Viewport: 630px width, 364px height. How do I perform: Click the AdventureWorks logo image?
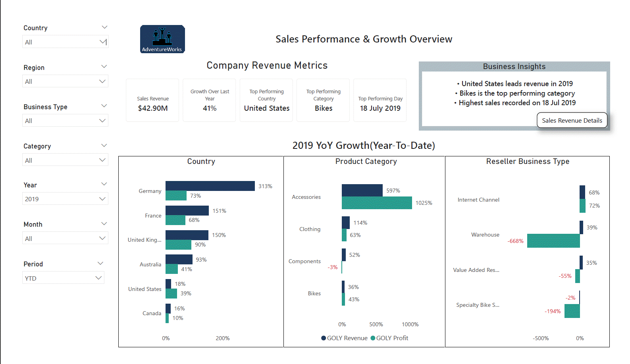point(162,39)
